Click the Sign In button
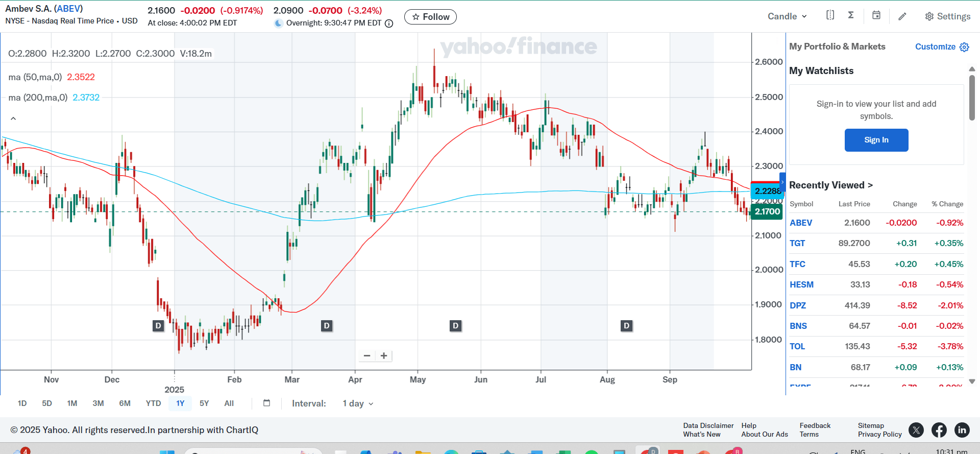This screenshot has height=454, width=980. coord(876,140)
